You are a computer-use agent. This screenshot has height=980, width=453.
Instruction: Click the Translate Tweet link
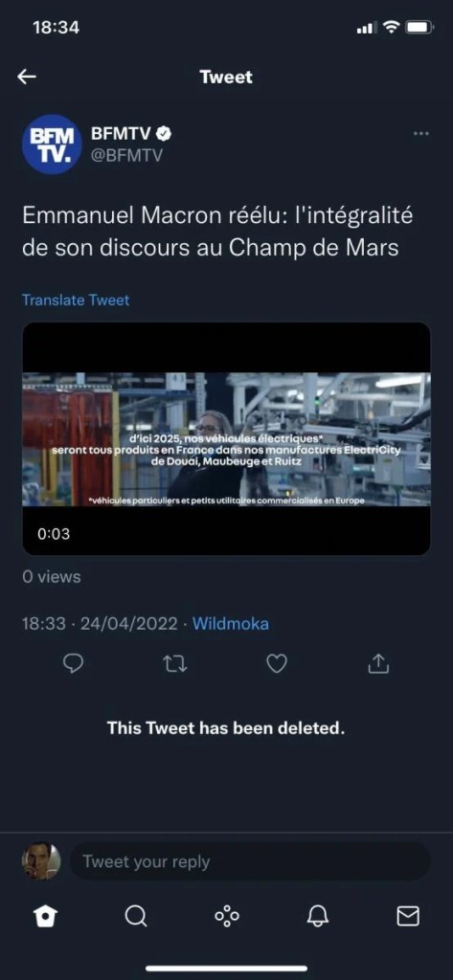76,300
